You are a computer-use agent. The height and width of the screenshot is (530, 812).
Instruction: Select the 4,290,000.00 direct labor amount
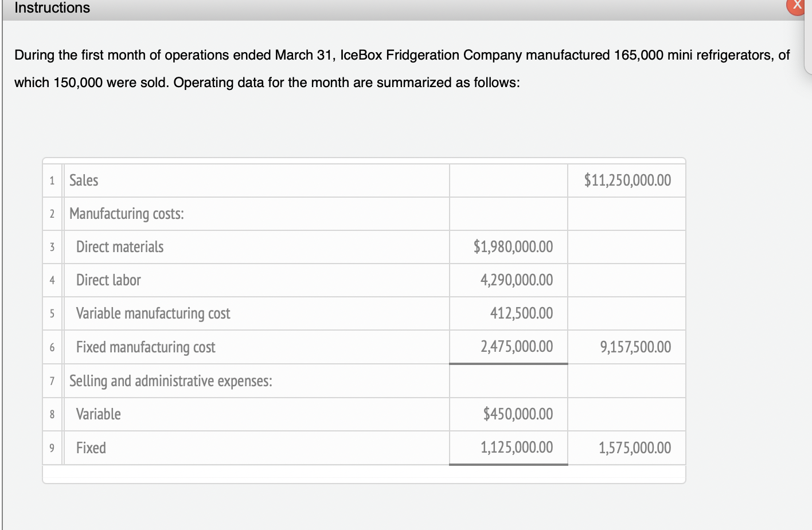coord(508,280)
